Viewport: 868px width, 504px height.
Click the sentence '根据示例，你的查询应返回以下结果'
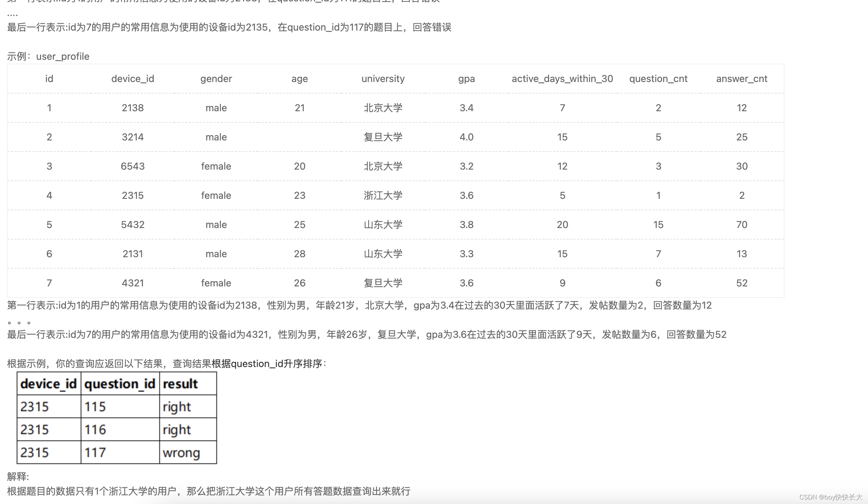coord(85,364)
